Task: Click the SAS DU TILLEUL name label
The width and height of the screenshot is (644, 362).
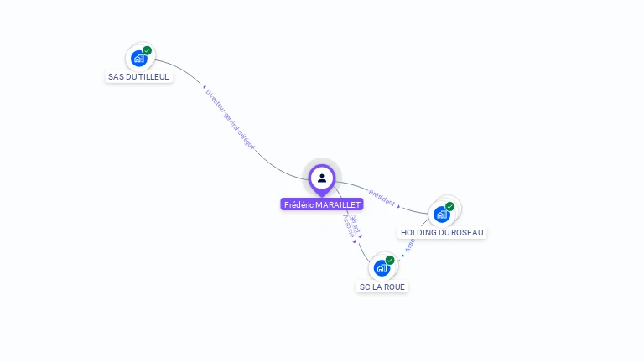Action: coord(138,77)
